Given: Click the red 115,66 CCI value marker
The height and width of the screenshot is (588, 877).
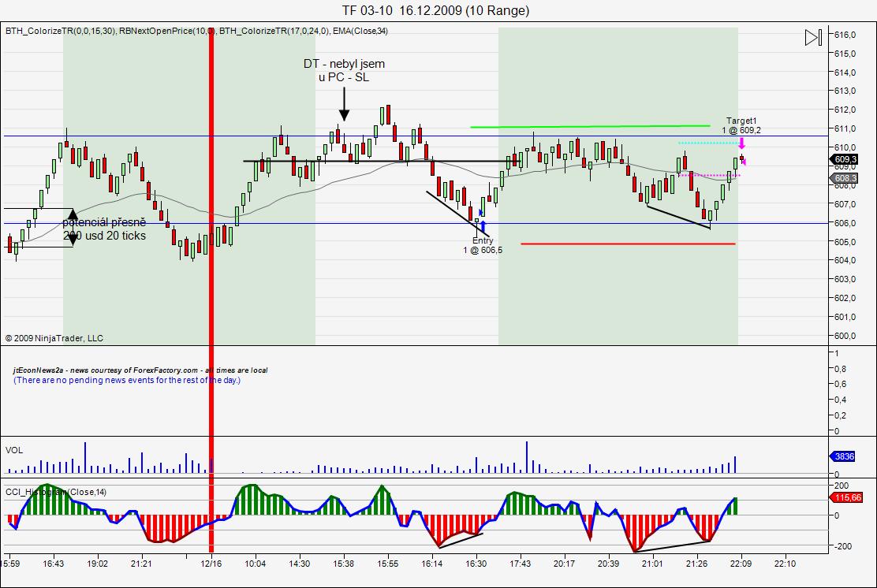Looking at the screenshot, I should click(x=847, y=497).
